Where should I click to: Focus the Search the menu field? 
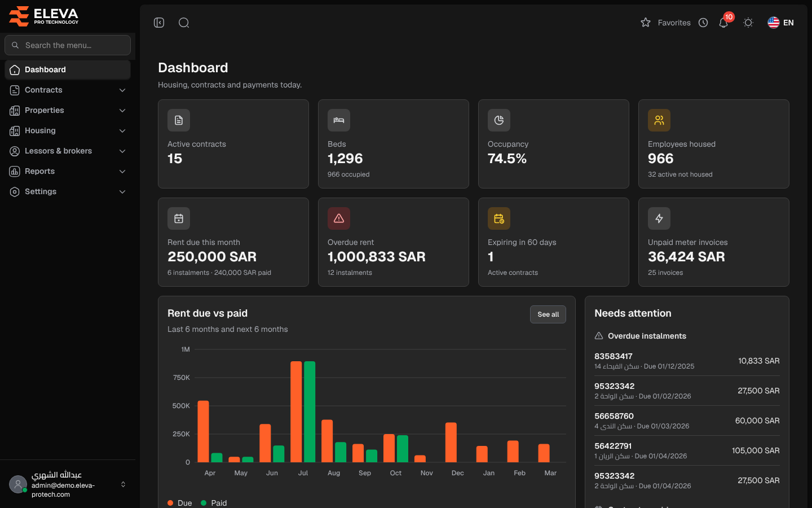(68, 45)
